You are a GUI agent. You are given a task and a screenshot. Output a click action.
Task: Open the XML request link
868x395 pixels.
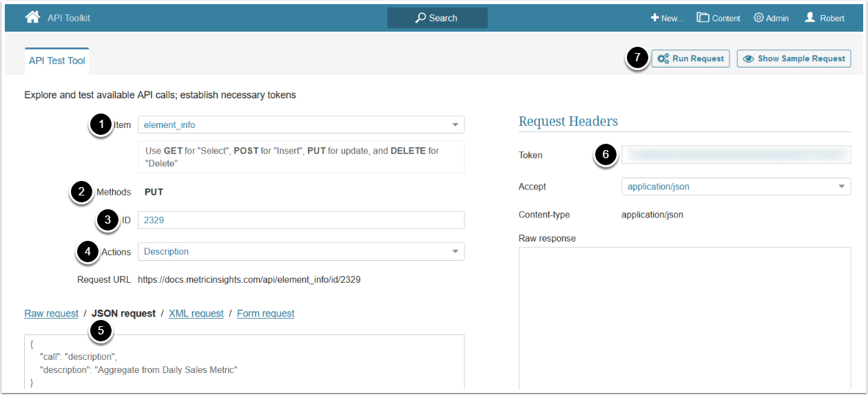(x=196, y=313)
